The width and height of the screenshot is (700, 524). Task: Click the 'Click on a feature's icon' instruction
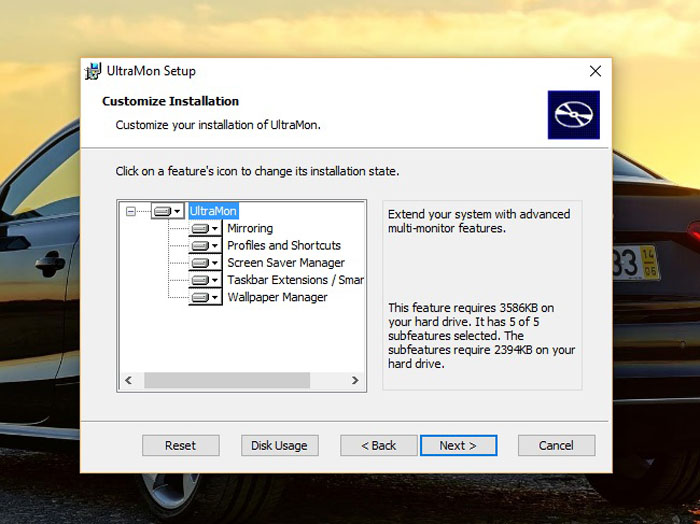click(257, 171)
